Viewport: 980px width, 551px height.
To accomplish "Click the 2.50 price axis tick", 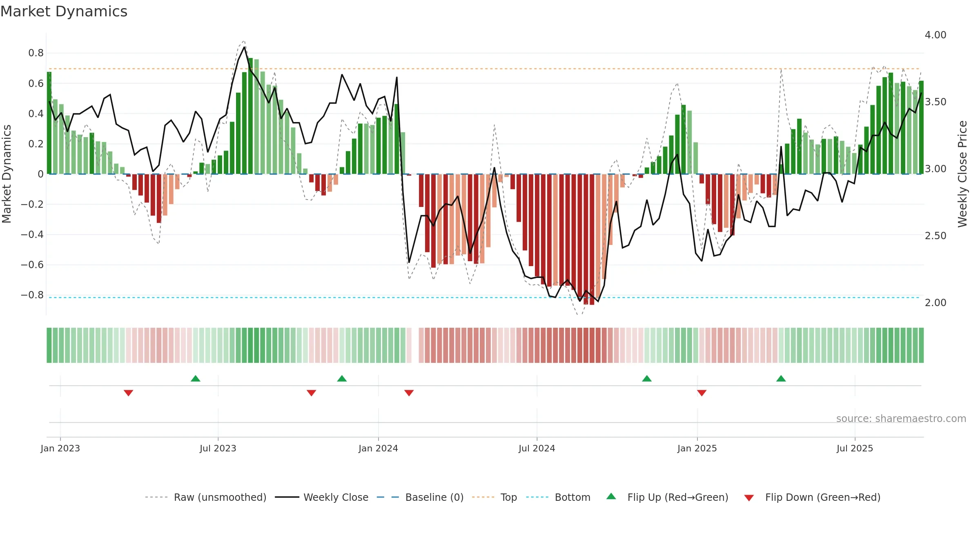I will (935, 236).
